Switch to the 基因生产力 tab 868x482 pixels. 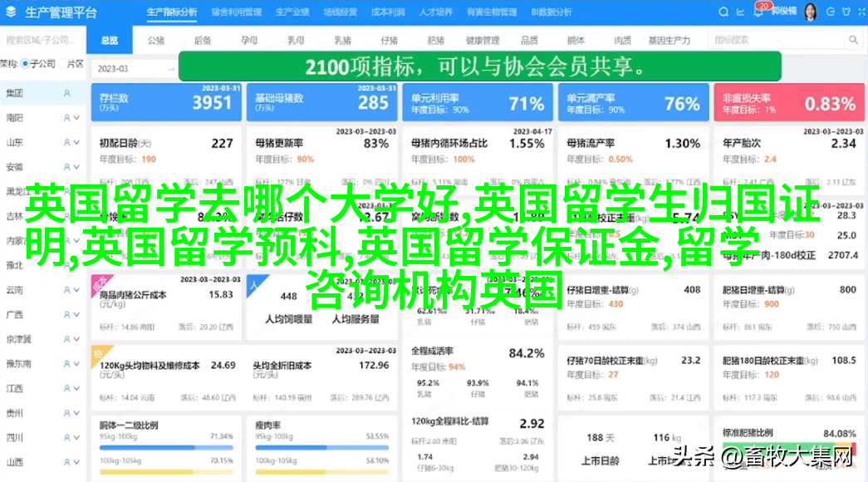pyautogui.click(x=669, y=40)
